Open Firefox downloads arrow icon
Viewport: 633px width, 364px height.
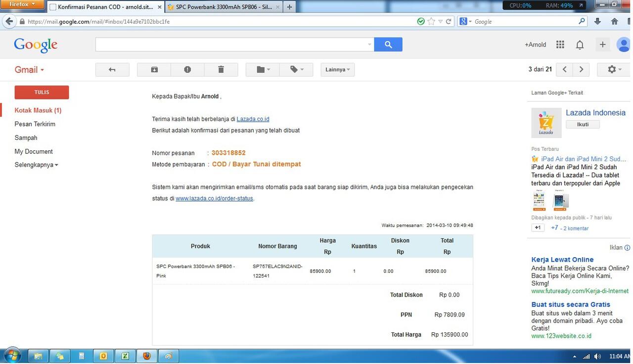pos(597,22)
